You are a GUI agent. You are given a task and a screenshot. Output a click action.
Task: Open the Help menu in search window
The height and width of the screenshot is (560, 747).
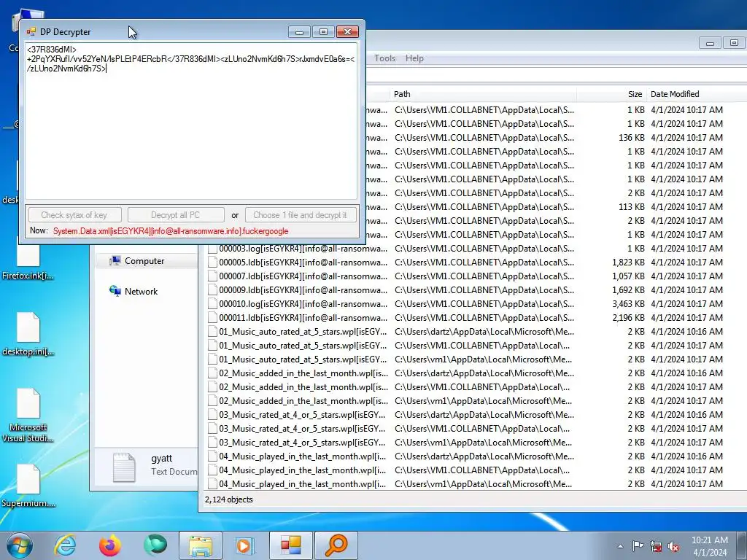pyautogui.click(x=414, y=58)
